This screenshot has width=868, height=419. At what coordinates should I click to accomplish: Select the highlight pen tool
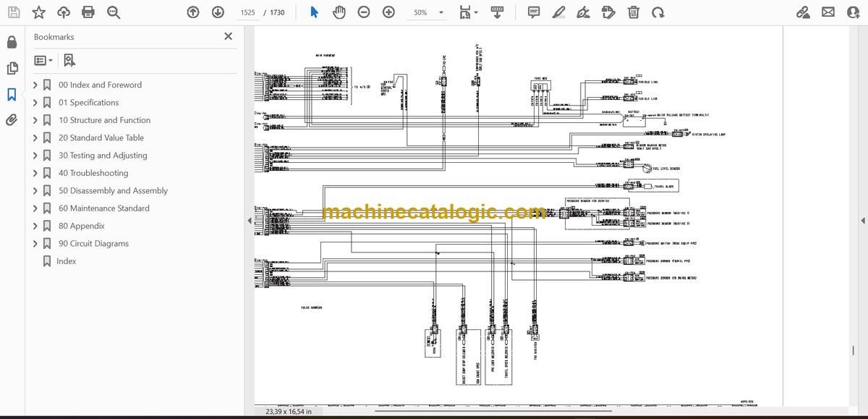558,12
